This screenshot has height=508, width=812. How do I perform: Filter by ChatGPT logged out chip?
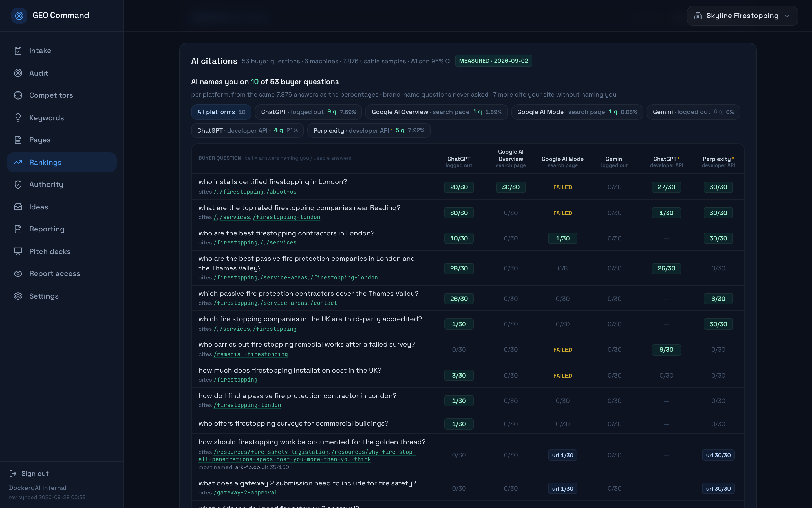coord(308,112)
